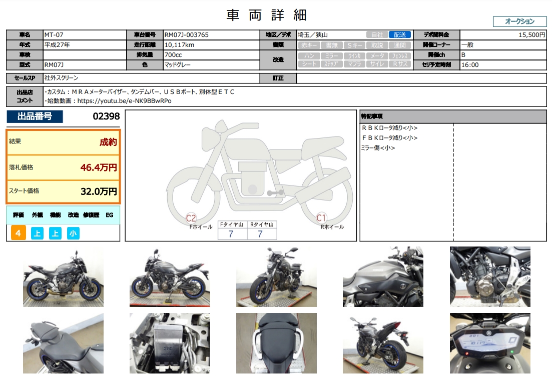Click the Rサス rear suspension badge
The image size is (552, 392).
pos(399,63)
